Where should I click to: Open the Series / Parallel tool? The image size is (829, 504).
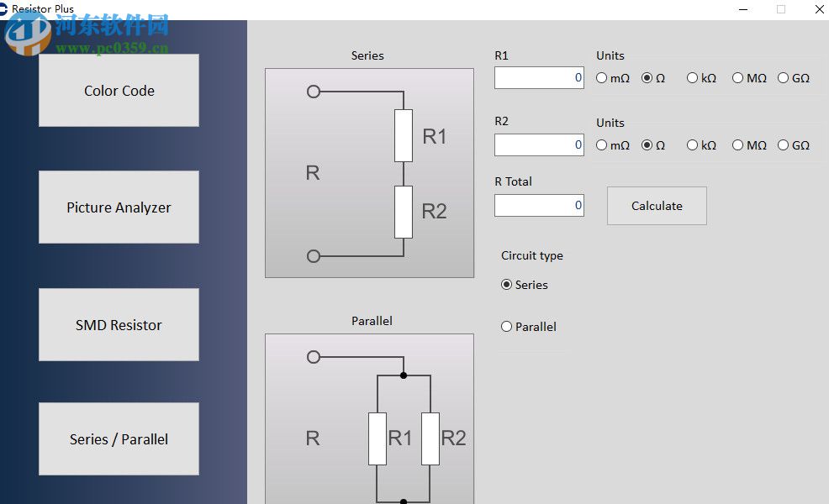coord(118,438)
